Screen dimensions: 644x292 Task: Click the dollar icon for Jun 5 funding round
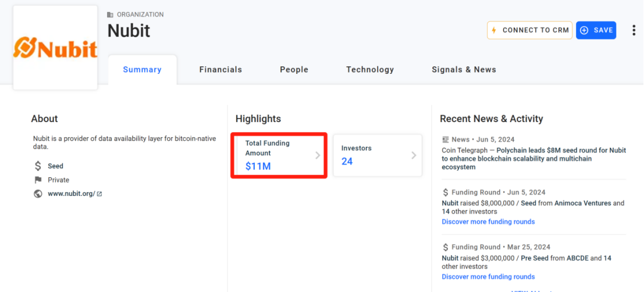(x=446, y=192)
